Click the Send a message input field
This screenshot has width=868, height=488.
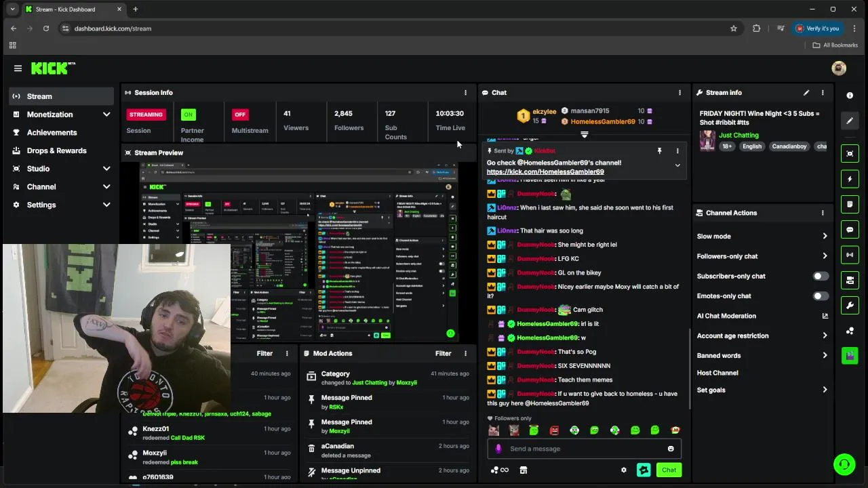click(585, 449)
